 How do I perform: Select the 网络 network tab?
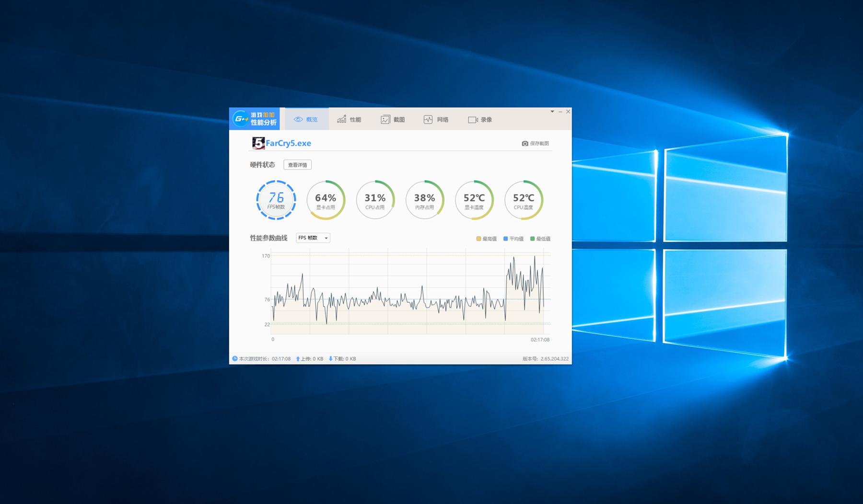pyautogui.click(x=436, y=119)
